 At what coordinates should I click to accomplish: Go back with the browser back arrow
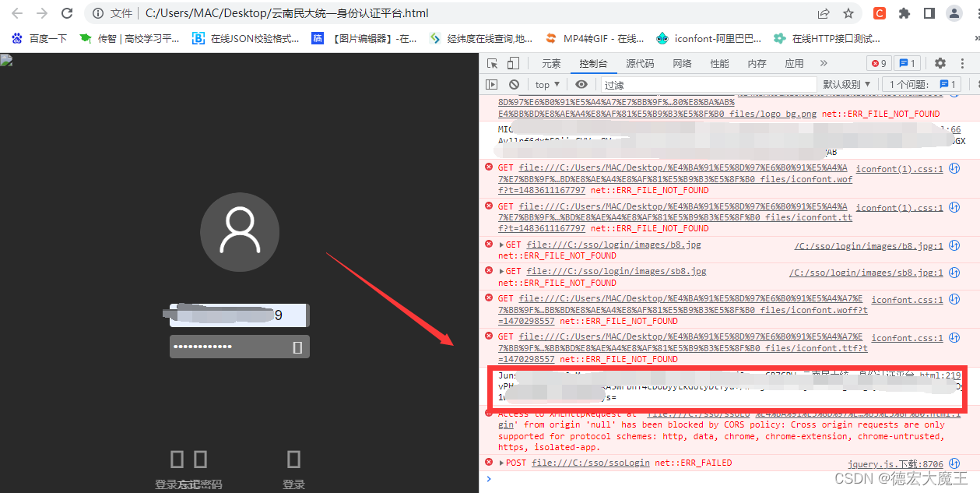click(x=17, y=13)
